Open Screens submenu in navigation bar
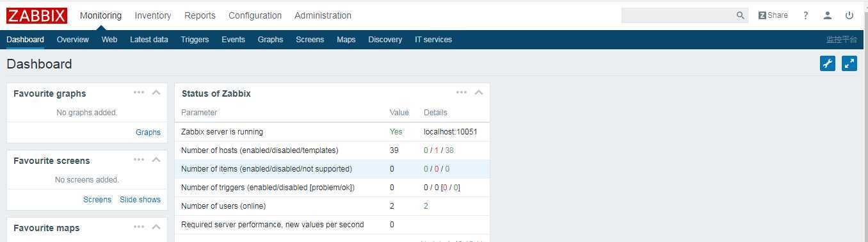Viewport: 868px width, 242px height. [x=310, y=40]
